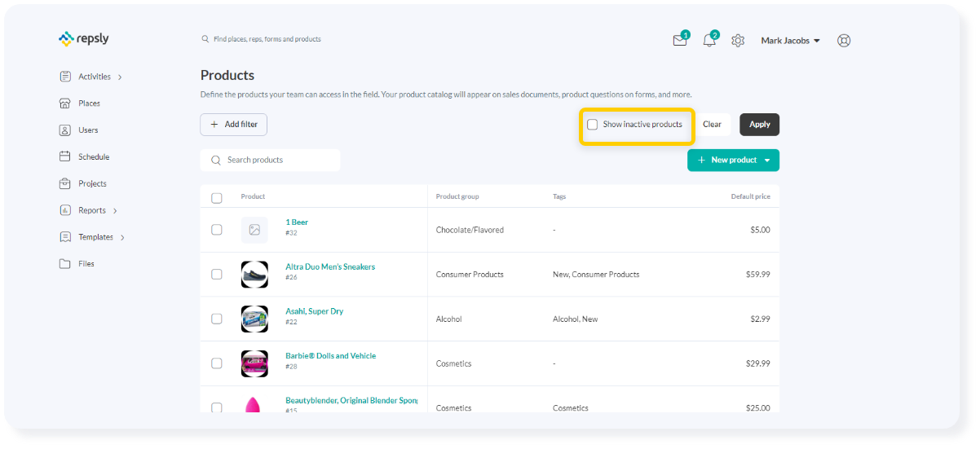Click the Users sidebar icon

[x=65, y=130]
